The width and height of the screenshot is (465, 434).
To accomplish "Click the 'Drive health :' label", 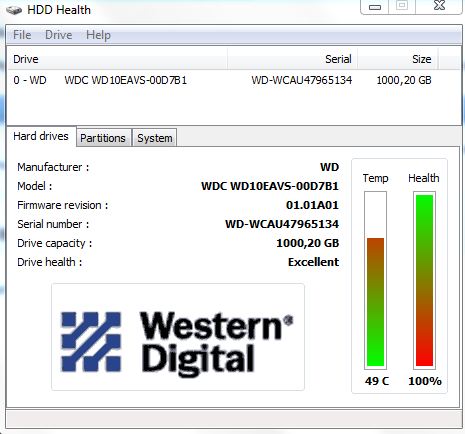I will point(50,262).
